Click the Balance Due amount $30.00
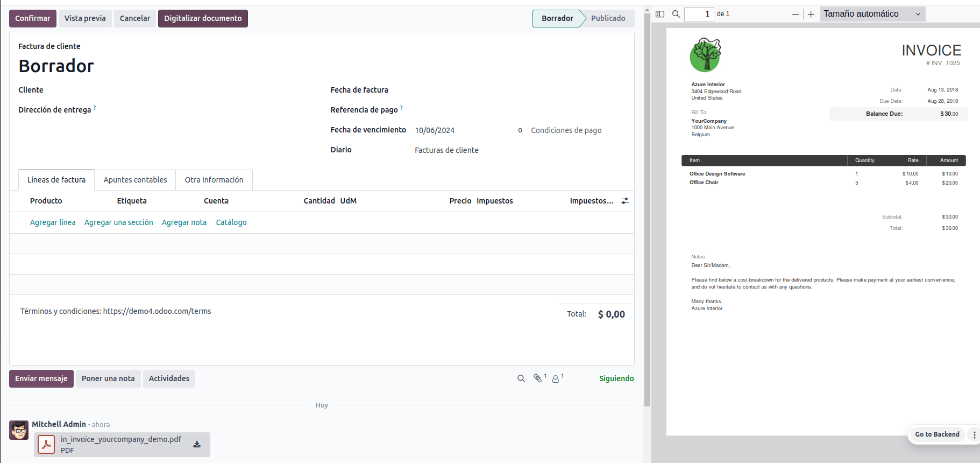This screenshot has height=463, width=980. tap(949, 114)
